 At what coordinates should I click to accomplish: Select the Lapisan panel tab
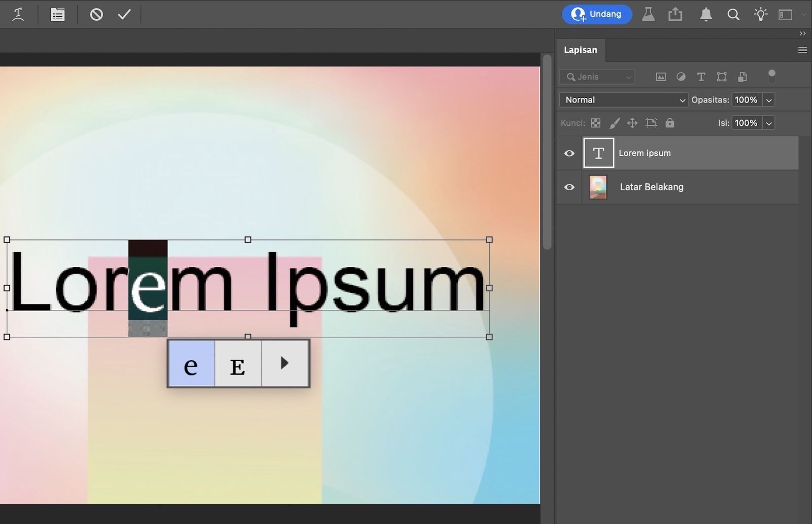coord(581,50)
